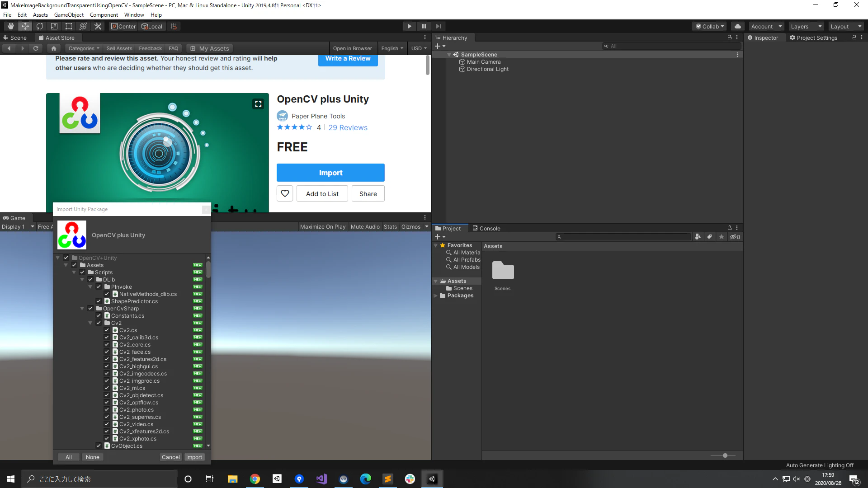Click search by type icon in Project
This screenshot has width=868, height=488.
click(x=698, y=237)
